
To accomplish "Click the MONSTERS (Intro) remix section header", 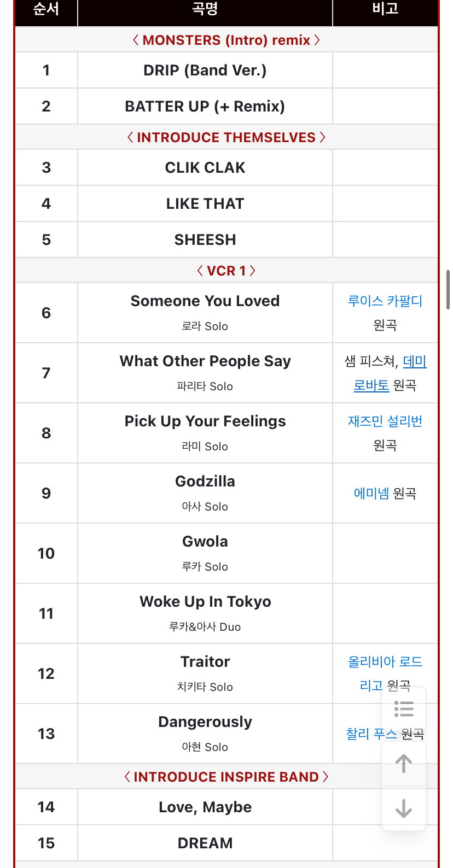I will pos(226,40).
